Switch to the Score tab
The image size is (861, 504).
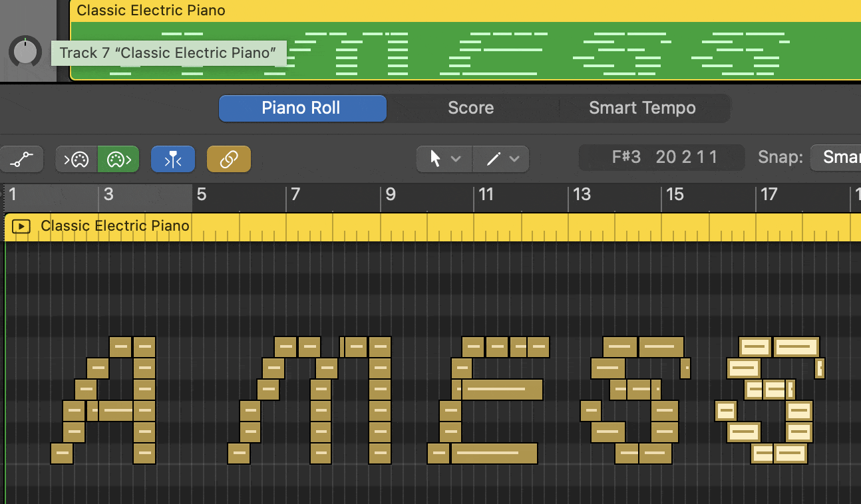(x=470, y=108)
